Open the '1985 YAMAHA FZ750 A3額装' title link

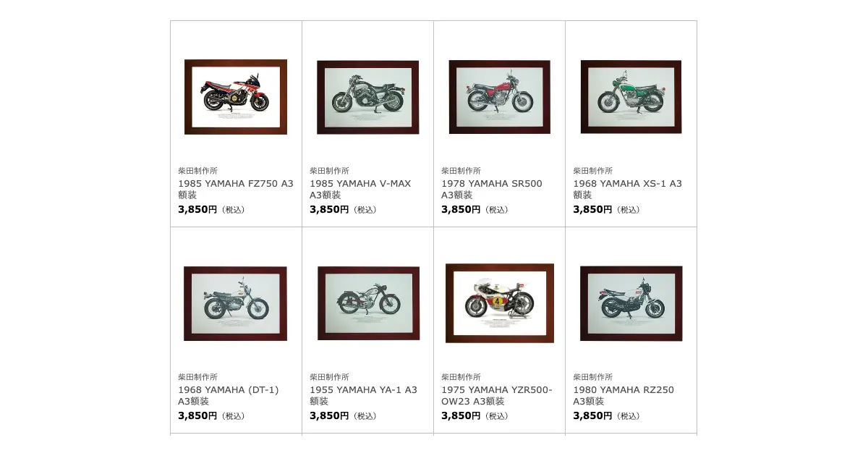pyautogui.click(x=236, y=189)
